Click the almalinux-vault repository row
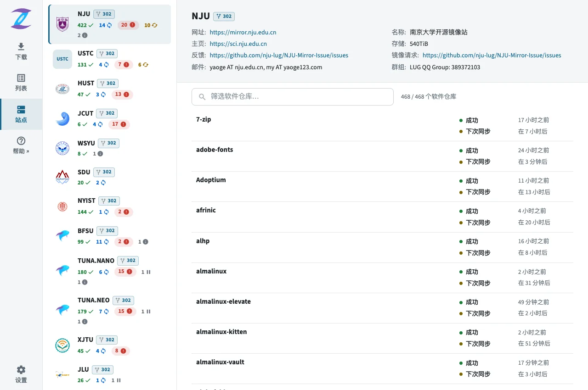 (382, 368)
